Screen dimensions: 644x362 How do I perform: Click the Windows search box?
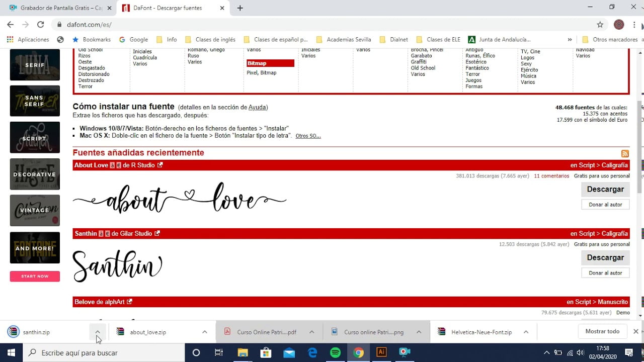point(104,352)
